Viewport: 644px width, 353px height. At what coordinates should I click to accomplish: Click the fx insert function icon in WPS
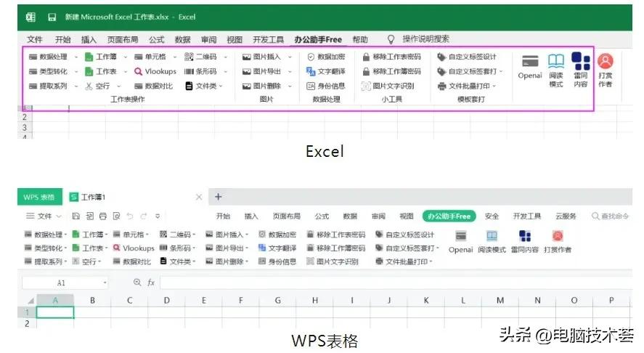pos(151,283)
